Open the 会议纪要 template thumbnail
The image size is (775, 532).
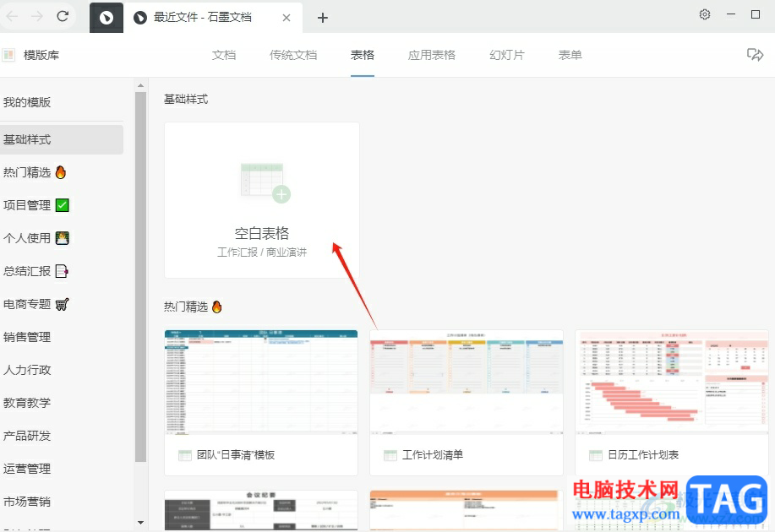pos(261,510)
